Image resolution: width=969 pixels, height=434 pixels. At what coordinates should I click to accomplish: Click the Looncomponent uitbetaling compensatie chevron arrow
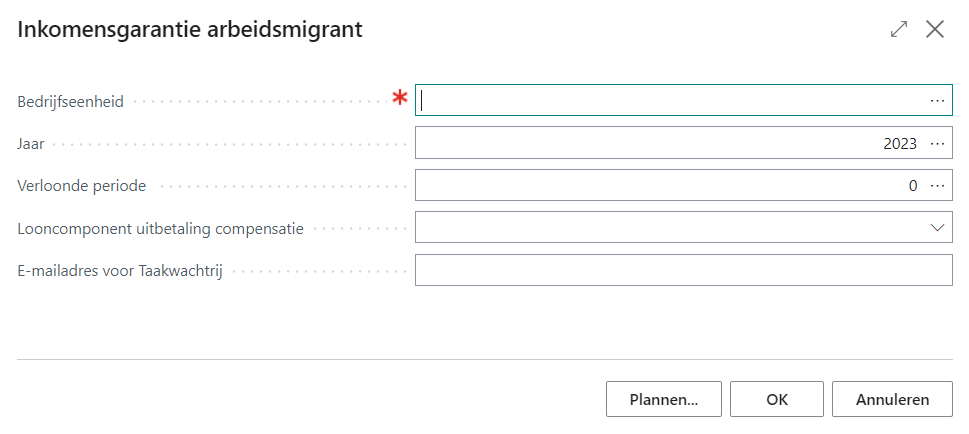click(x=937, y=228)
